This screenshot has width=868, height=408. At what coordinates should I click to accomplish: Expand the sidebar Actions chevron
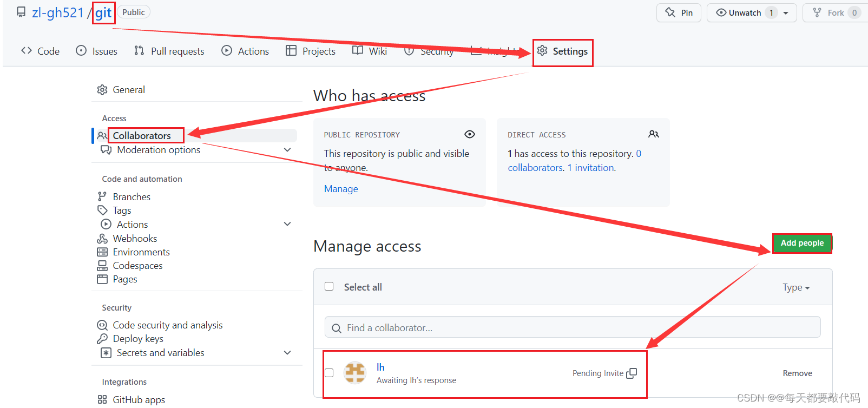pos(287,224)
